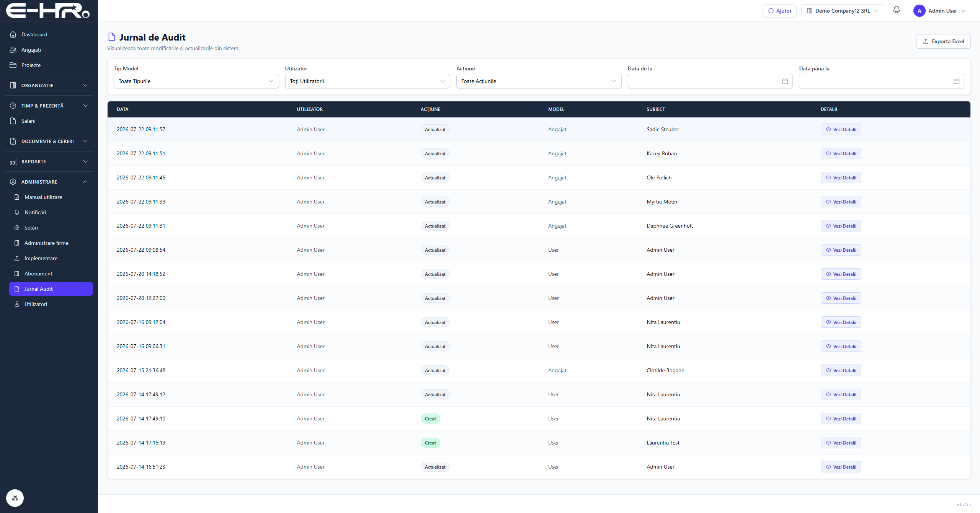Open the Tip Model dropdown
The width and height of the screenshot is (980, 513).
pyautogui.click(x=196, y=81)
